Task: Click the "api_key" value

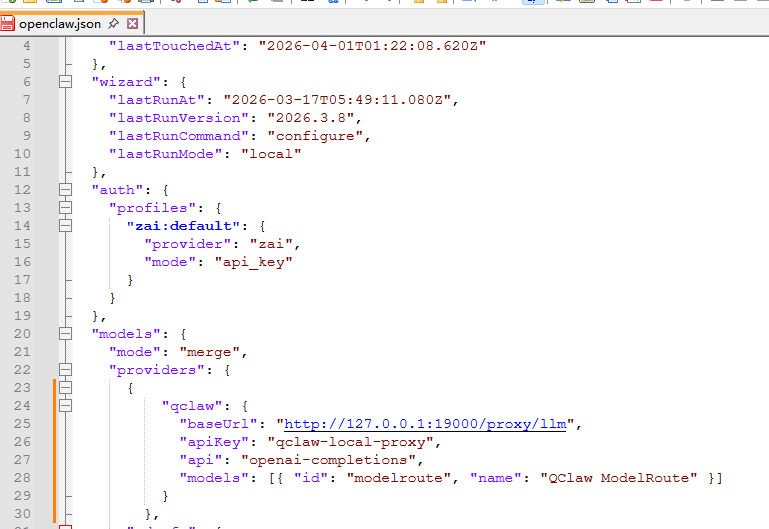Action: click(x=254, y=261)
